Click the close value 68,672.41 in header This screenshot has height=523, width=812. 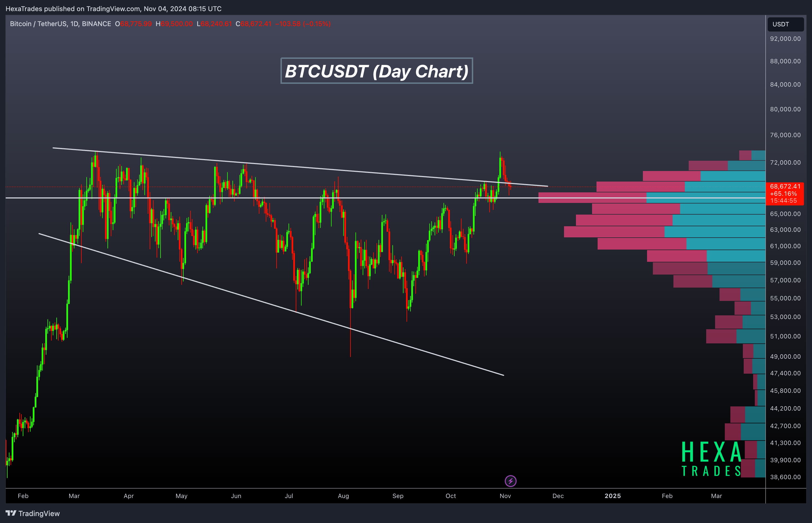tap(256, 24)
